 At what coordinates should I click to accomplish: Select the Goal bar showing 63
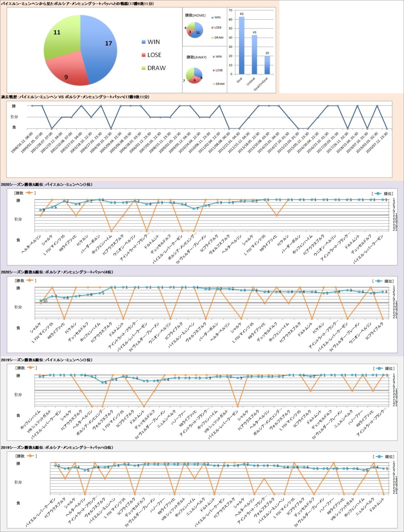point(242,45)
